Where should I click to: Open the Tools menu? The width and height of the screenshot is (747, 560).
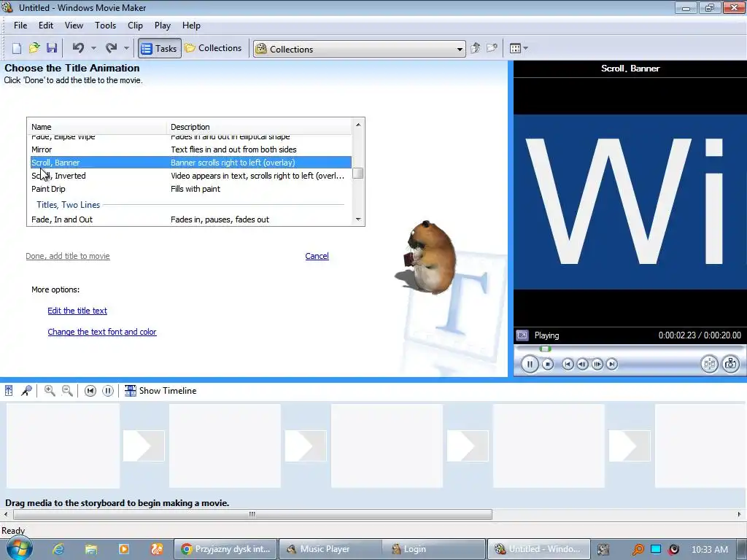click(x=105, y=26)
